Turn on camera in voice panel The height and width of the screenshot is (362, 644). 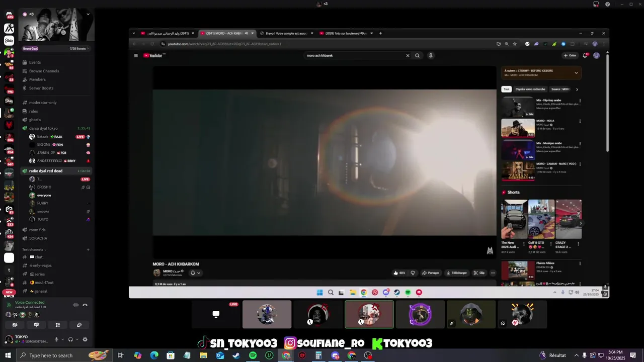pyautogui.click(x=15, y=325)
